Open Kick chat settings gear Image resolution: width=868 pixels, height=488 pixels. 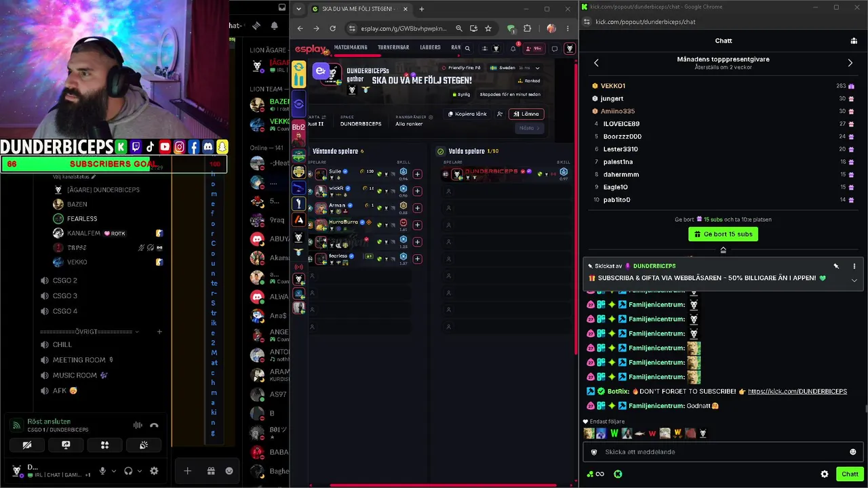(x=825, y=474)
